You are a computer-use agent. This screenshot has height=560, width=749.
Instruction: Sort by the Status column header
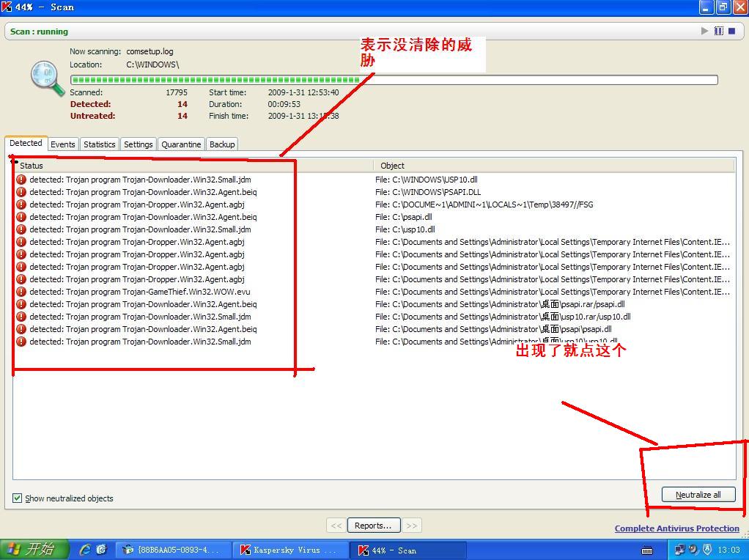pyautogui.click(x=193, y=166)
